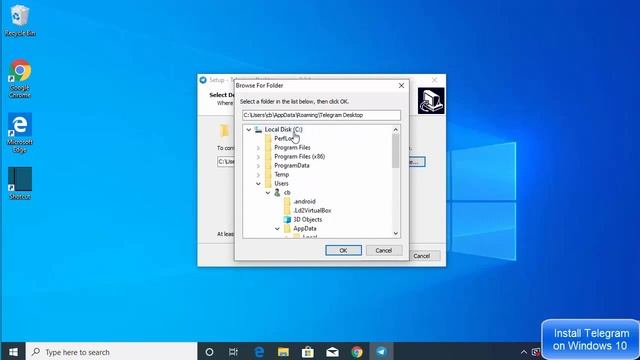Select the cb user folder
Screen dimensions: 640x360
287,192
